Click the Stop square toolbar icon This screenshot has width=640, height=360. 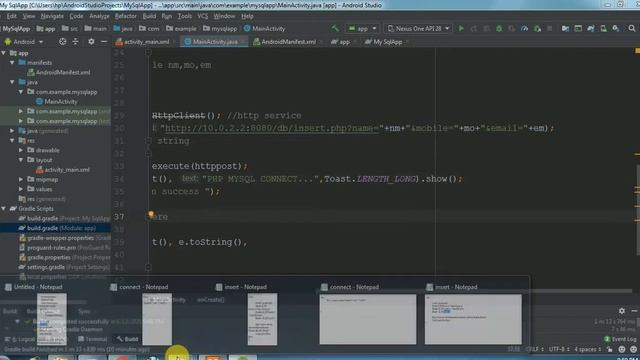(550, 29)
